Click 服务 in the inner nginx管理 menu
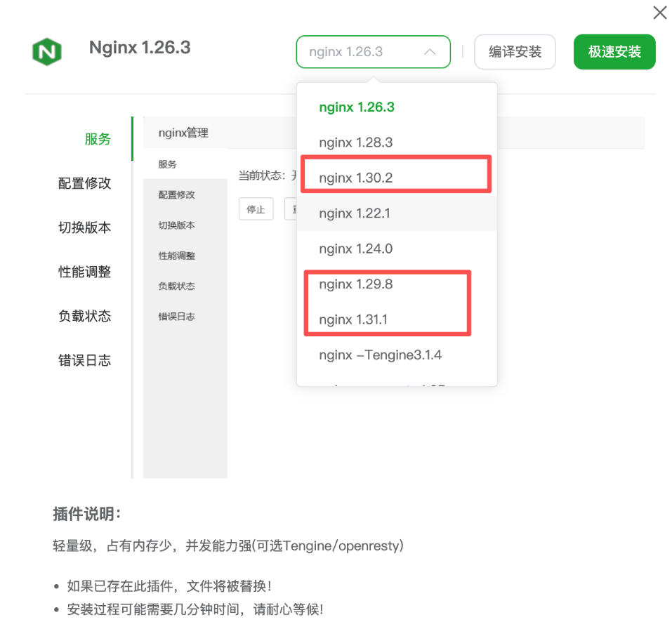The image size is (672, 622). [167, 164]
